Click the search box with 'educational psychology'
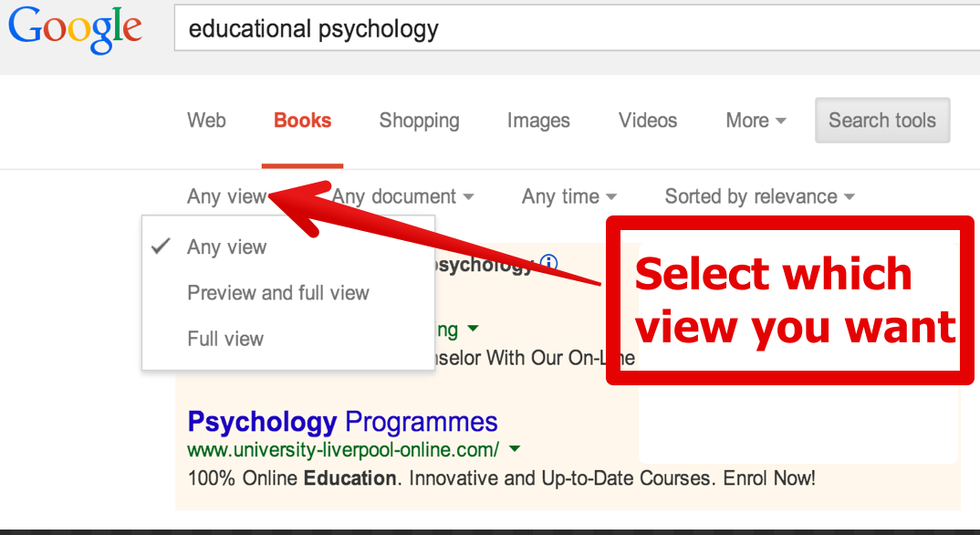The height and width of the screenshot is (535, 980). (x=577, y=28)
